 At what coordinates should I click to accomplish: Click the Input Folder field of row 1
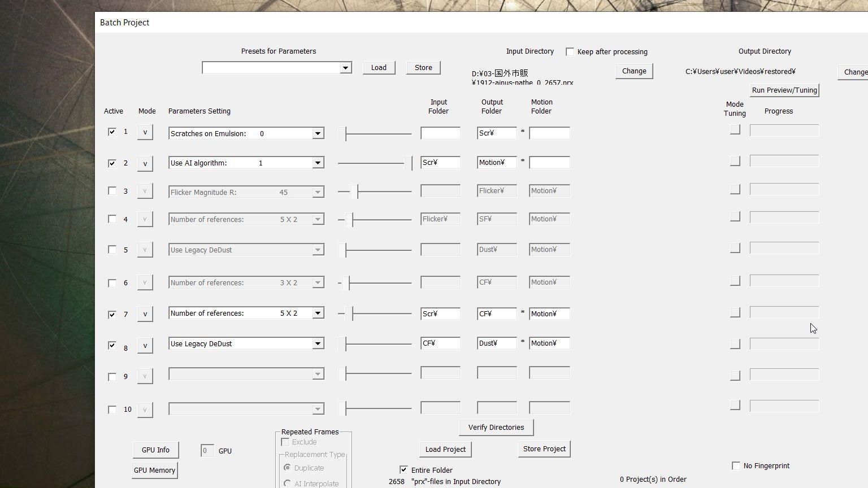pyautogui.click(x=440, y=133)
